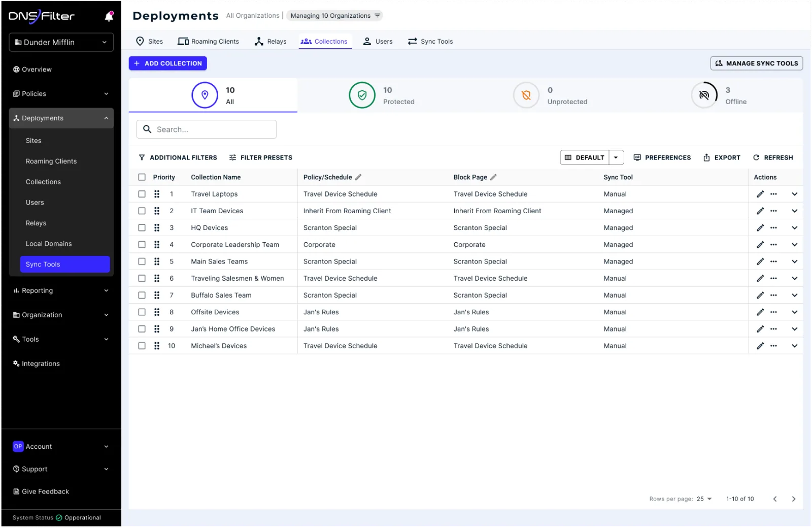Open the Overview sidebar item
The width and height of the screenshot is (812, 528).
coord(32,70)
